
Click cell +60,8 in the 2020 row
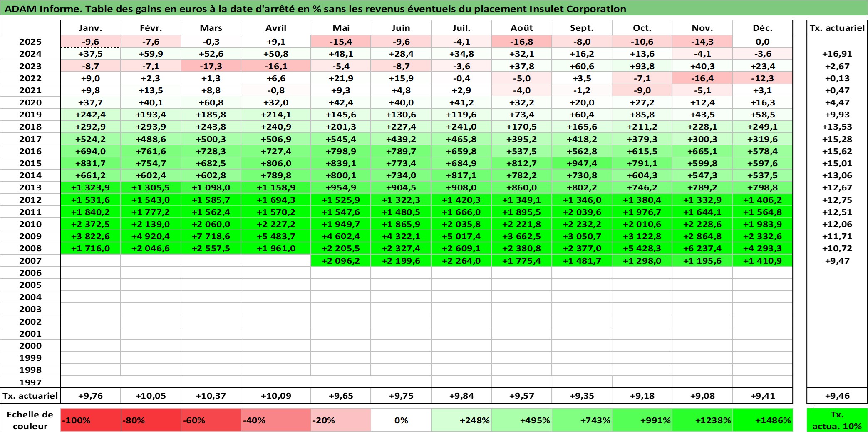tap(211, 102)
